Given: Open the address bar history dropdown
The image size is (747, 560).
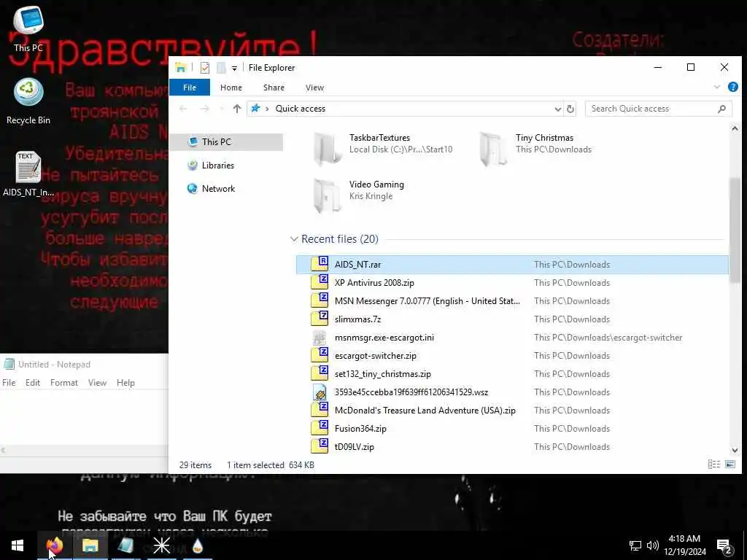Looking at the screenshot, I should 557,109.
